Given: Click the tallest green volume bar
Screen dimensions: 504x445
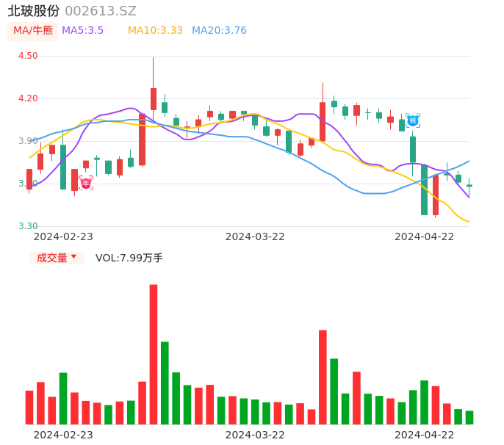Looking at the screenshot, I should [165, 383].
